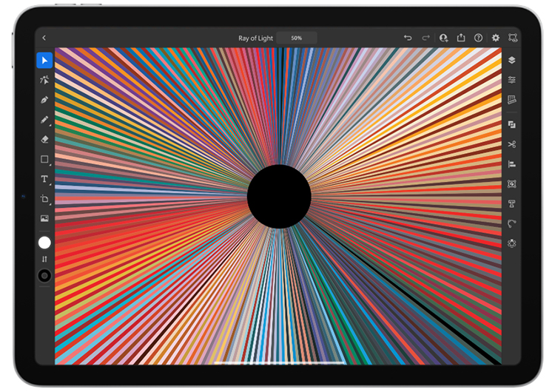Image resolution: width=555 pixels, height=392 pixels.
Task: Open the Properties sliders panel
Action: 512,80
